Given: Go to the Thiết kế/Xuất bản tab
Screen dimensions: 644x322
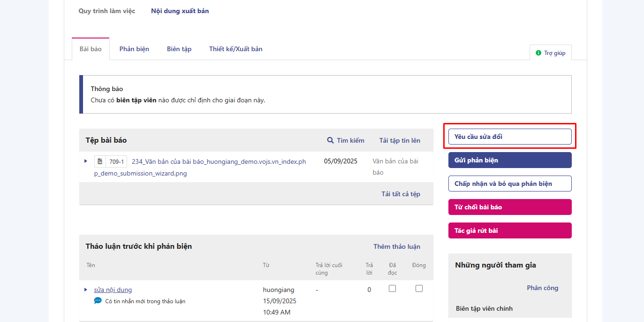Looking at the screenshot, I should pos(235,49).
